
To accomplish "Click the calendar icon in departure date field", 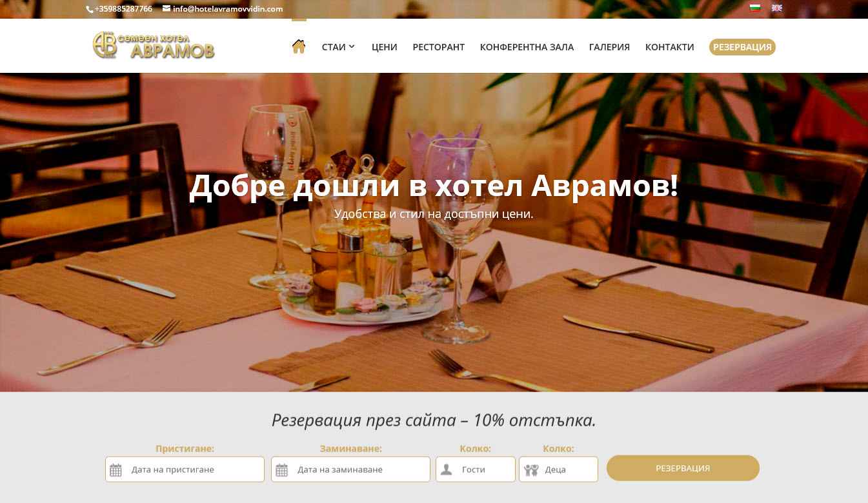I will tap(281, 470).
